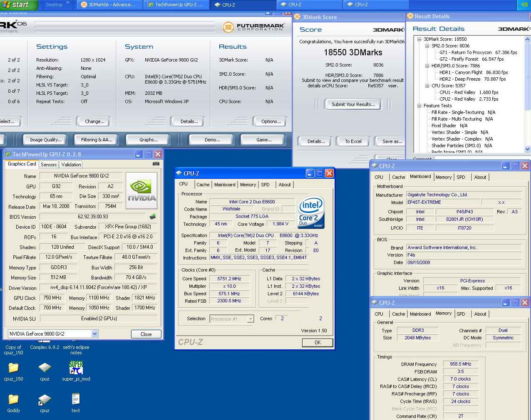Switch to the Sensors tab in GPU-Z

[49, 165]
